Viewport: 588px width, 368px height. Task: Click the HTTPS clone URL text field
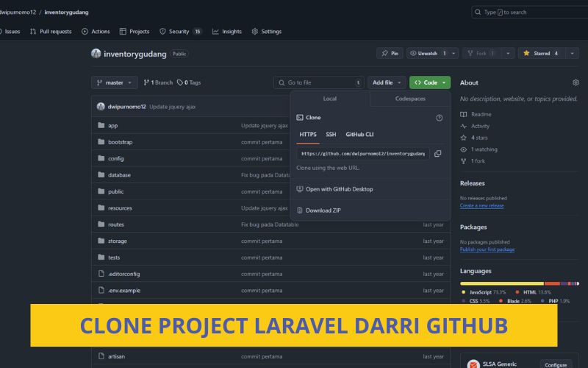click(x=363, y=154)
